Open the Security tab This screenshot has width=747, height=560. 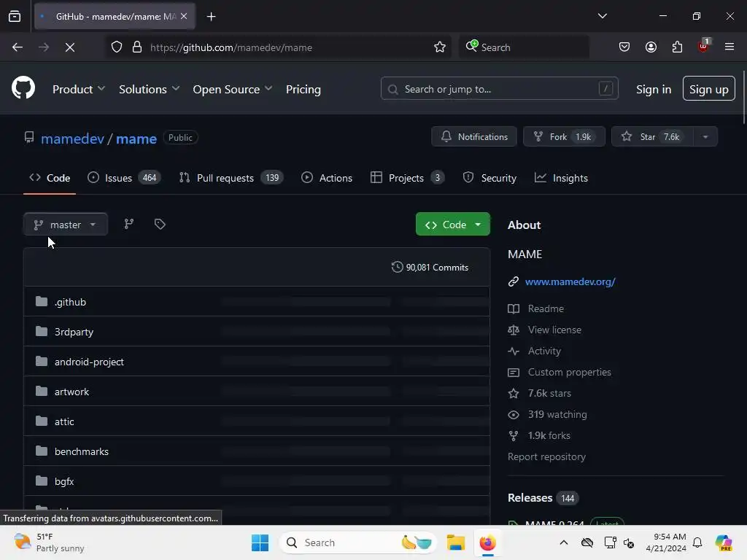pyautogui.click(x=489, y=178)
